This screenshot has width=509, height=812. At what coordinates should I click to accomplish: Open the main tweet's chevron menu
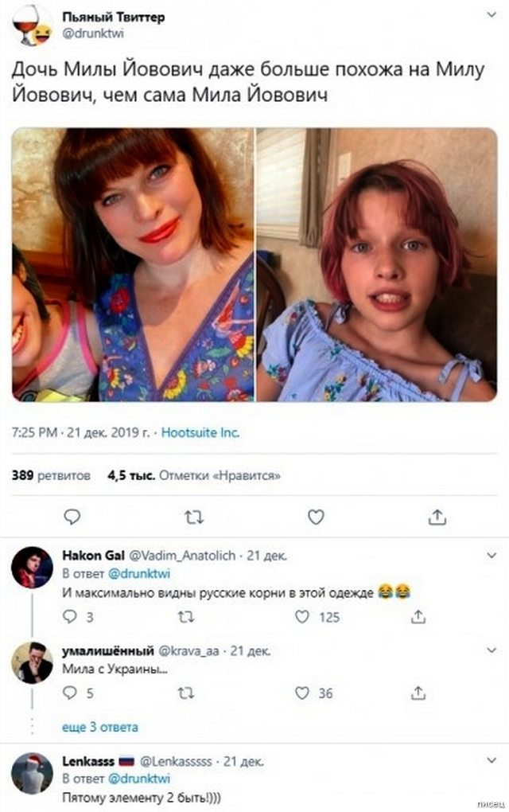click(x=492, y=18)
